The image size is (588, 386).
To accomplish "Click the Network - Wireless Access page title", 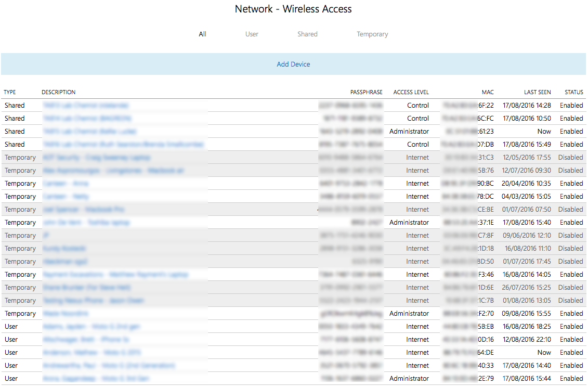I will 293,9.
